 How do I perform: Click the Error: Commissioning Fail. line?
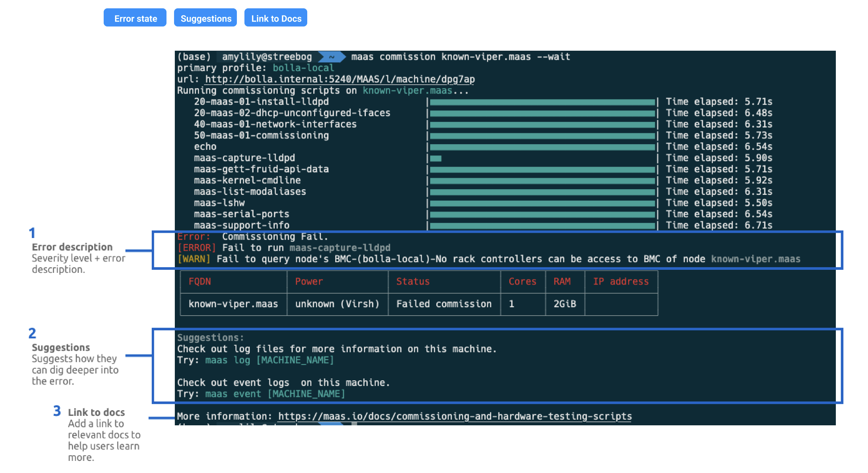tap(253, 237)
